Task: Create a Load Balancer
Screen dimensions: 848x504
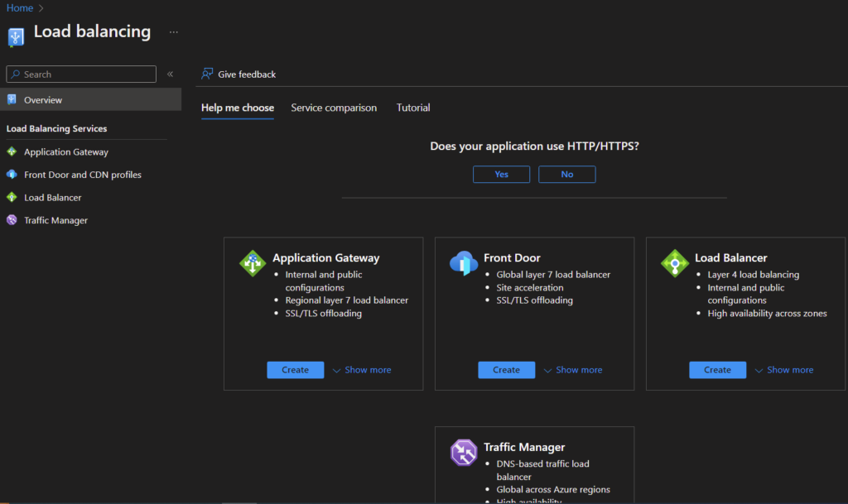Action: tap(717, 370)
